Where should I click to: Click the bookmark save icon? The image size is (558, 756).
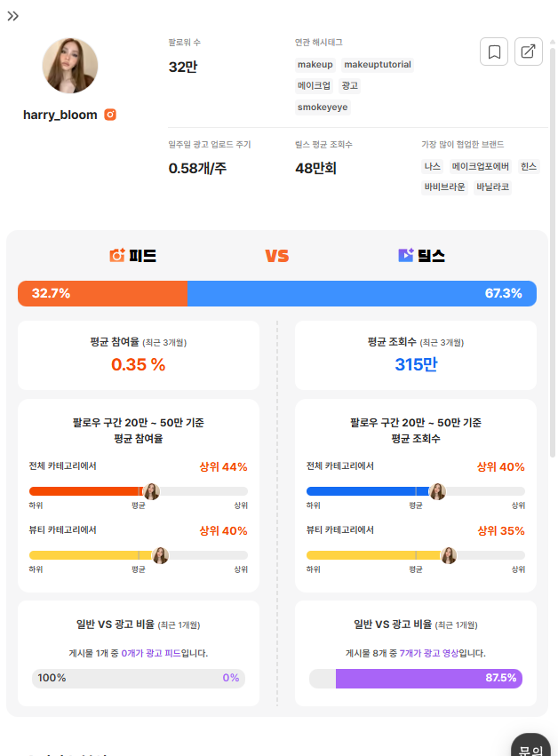click(x=494, y=52)
